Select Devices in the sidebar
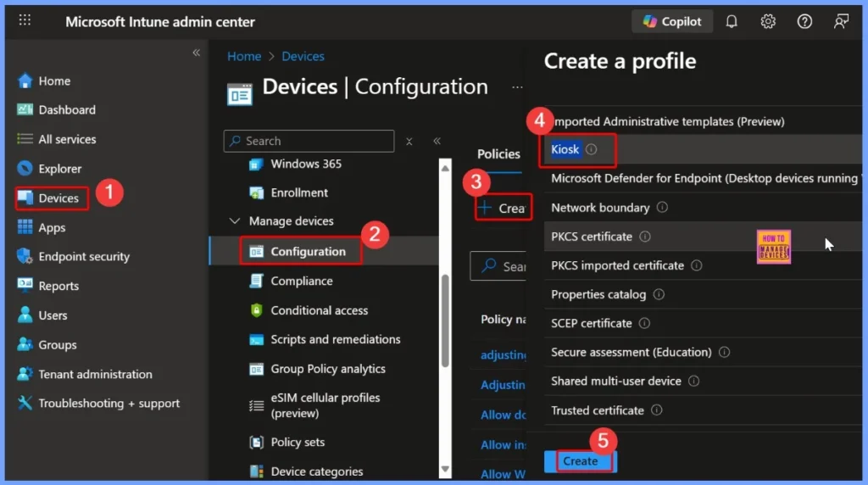This screenshot has height=485, width=868. point(52,198)
